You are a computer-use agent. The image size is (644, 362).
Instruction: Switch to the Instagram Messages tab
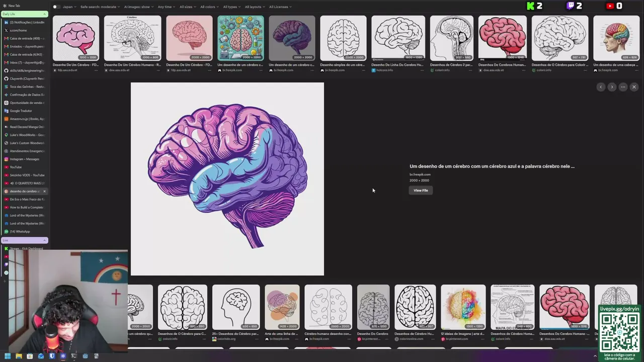25,159
